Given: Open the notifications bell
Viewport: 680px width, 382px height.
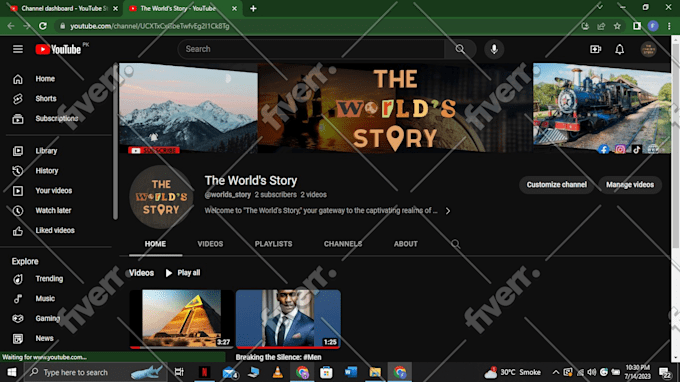Looking at the screenshot, I should (620, 49).
